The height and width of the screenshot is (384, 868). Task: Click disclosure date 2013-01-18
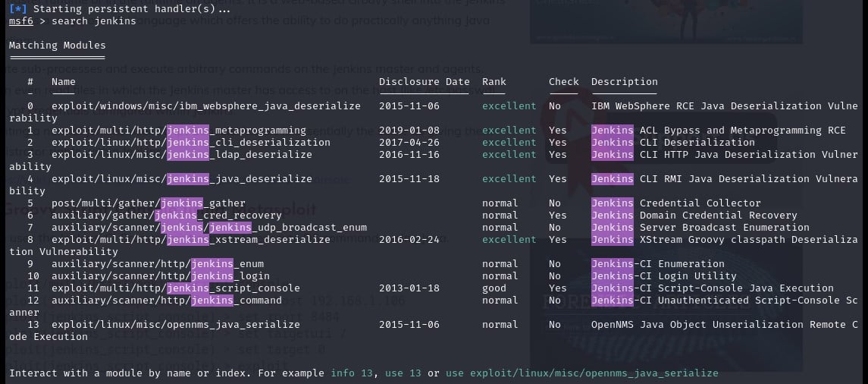click(409, 288)
